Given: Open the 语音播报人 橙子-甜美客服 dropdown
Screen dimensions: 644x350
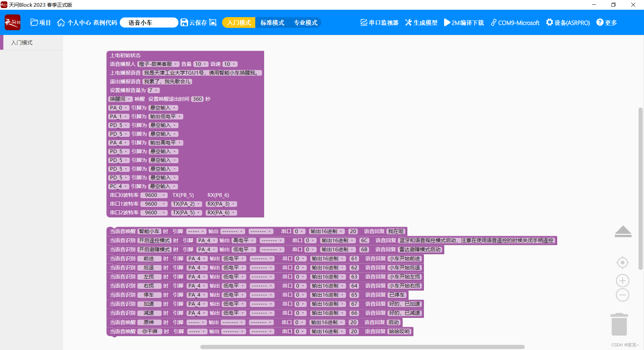Looking at the screenshot, I should coord(158,64).
